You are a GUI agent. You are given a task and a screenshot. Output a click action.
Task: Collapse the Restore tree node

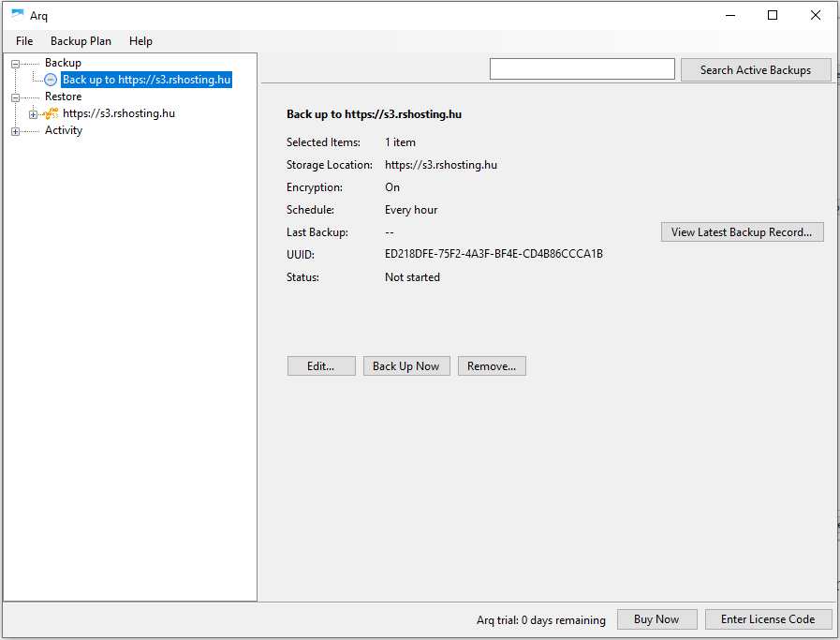(15, 97)
